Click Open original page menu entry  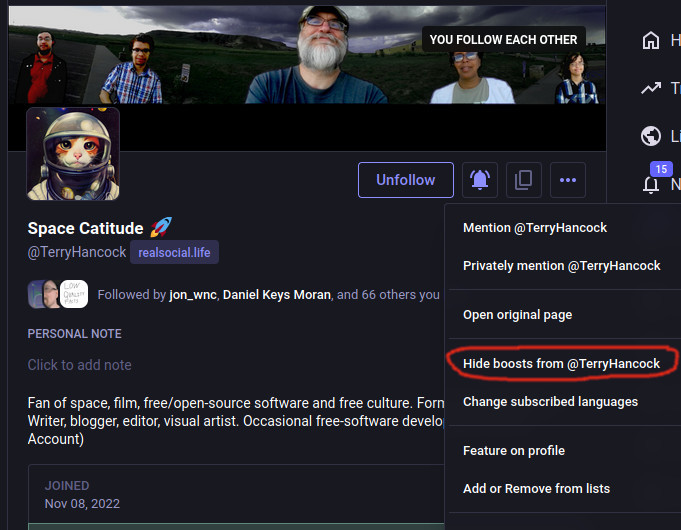517,315
